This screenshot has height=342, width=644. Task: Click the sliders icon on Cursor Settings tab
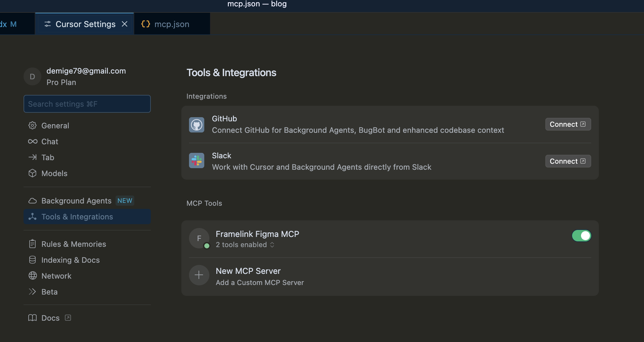pyautogui.click(x=48, y=24)
